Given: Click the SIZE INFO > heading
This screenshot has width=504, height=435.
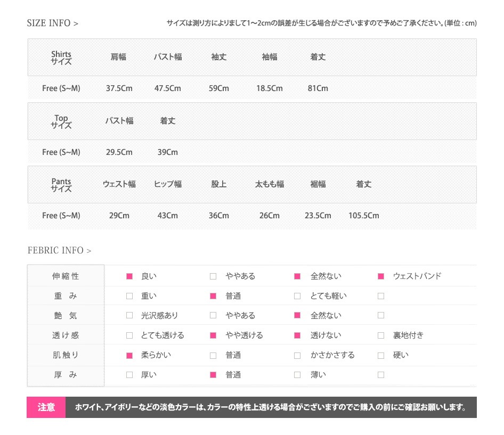Looking at the screenshot, I should coord(53,23).
